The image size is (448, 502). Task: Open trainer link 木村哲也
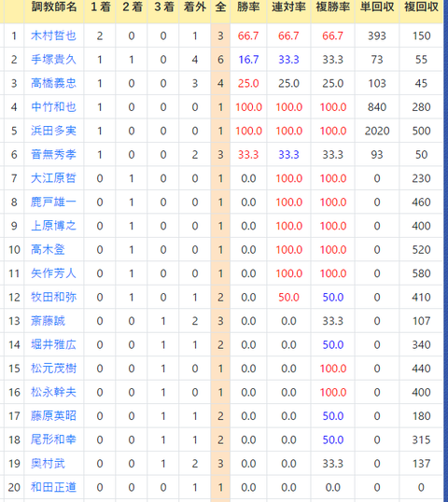tap(53, 35)
